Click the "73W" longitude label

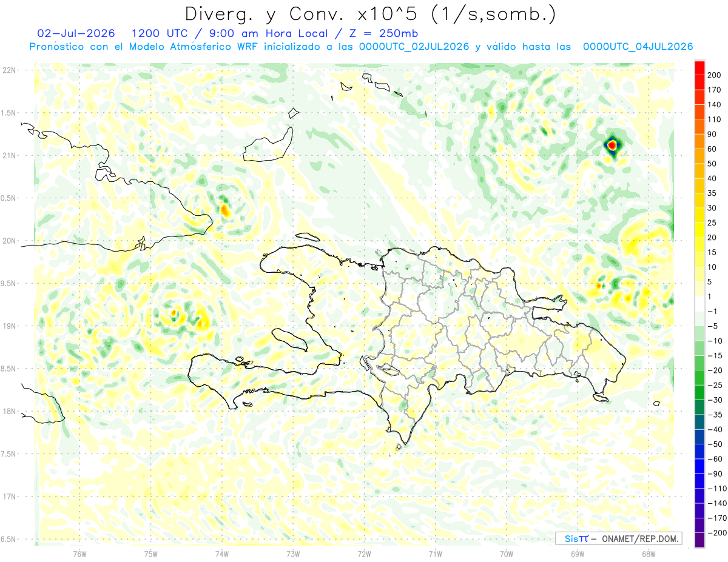pos(293,554)
